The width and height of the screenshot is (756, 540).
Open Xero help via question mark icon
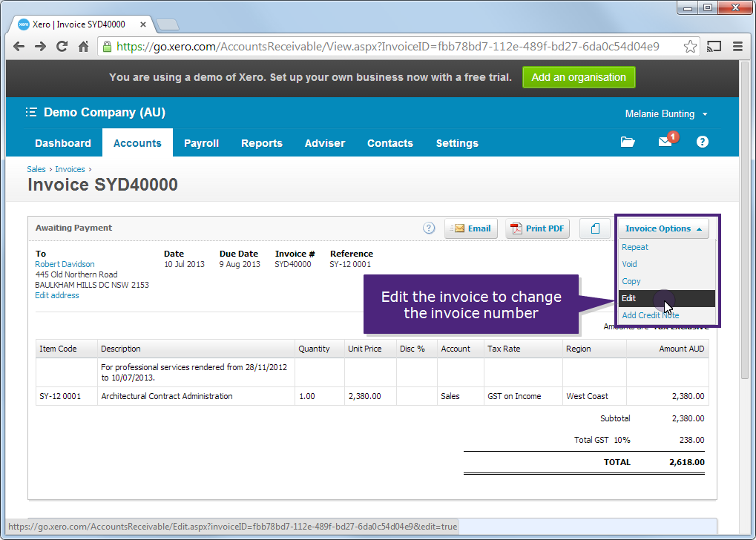pos(701,142)
